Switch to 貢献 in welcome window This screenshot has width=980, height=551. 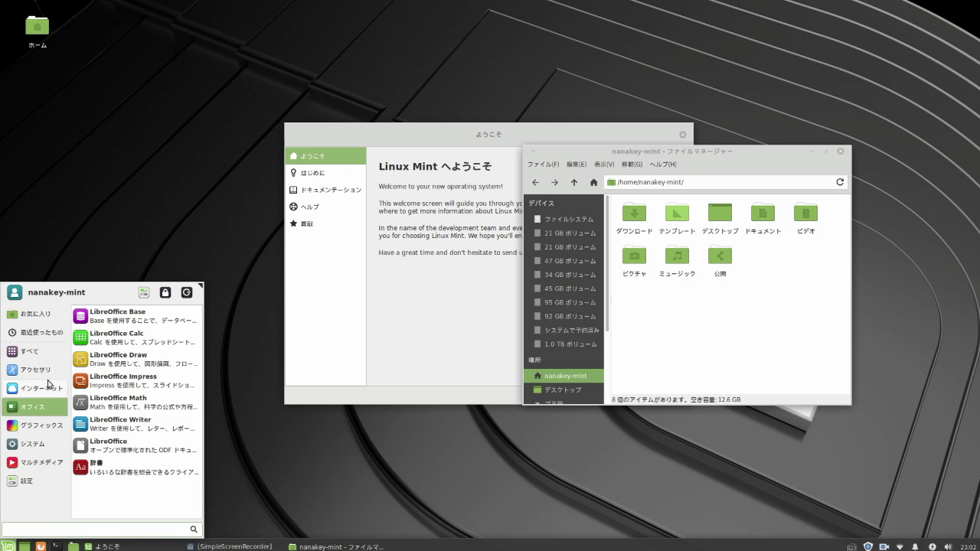coord(325,223)
